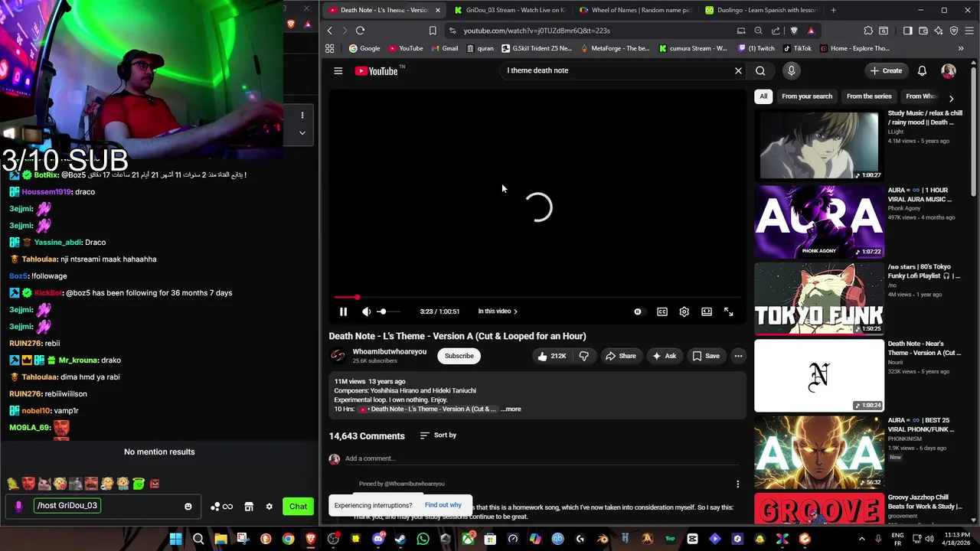Clear the YouTube search query
This screenshot has height=551, width=980.
coord(738,70)
